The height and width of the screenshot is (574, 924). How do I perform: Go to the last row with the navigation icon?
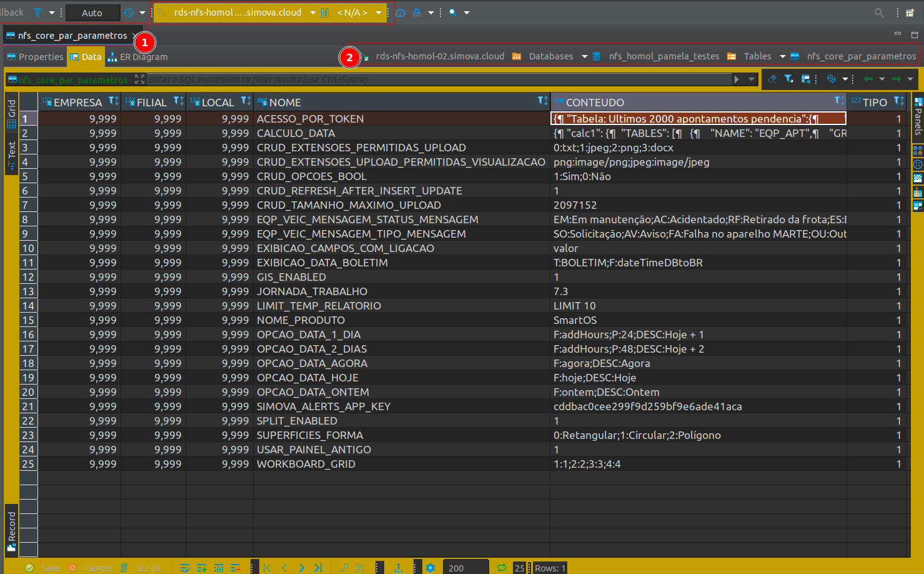coord(318,568)
